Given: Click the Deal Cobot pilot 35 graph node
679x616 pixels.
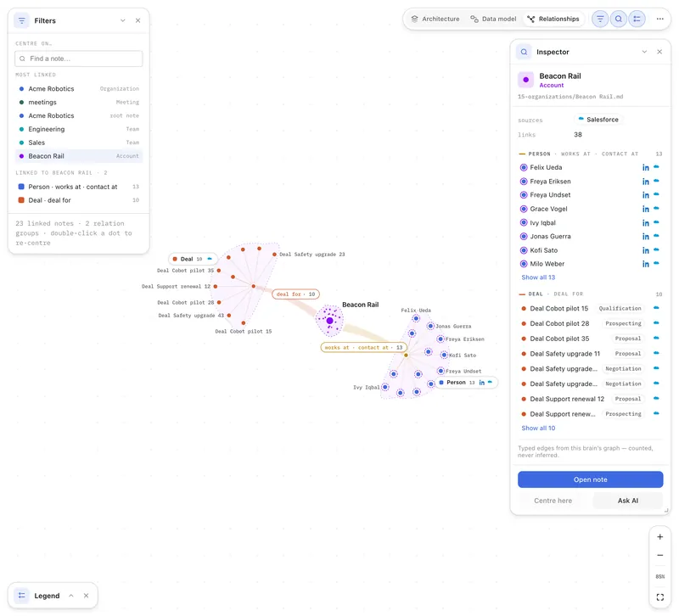Looking at the screenshot, I should (x=219, y=271).
